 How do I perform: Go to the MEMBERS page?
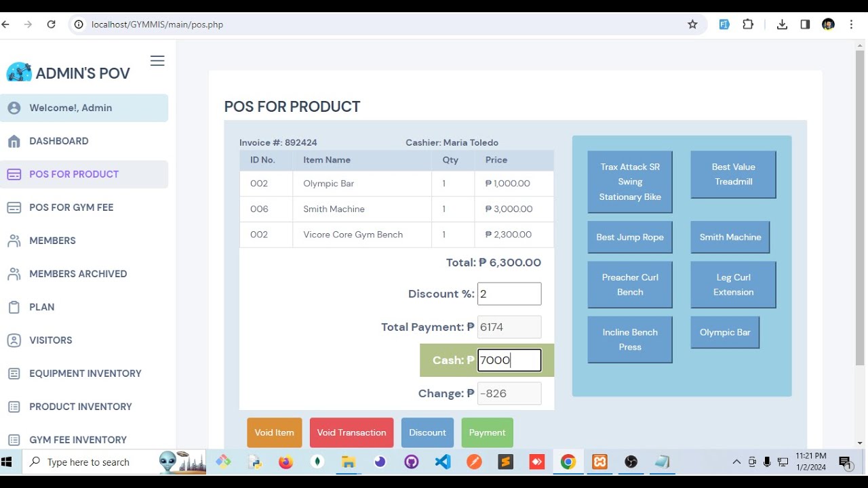pyautogui.click(x=52, y=241)
